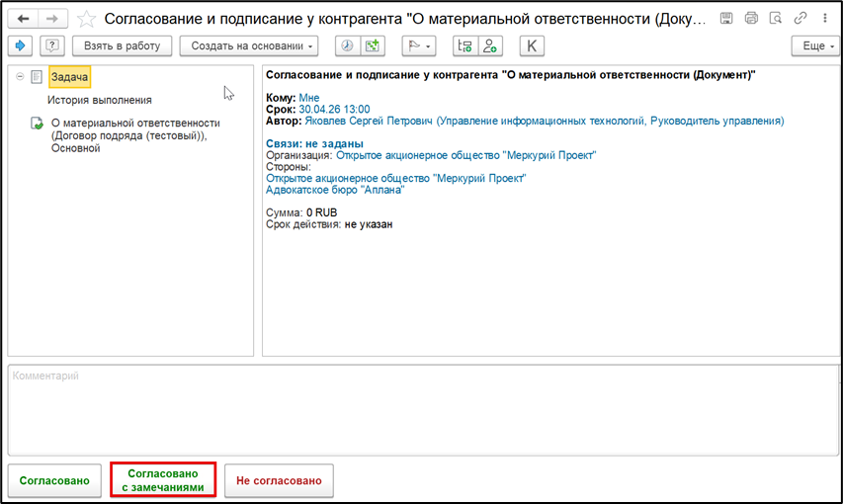Click the task title heading in the details pane

[x=511, y=75]
